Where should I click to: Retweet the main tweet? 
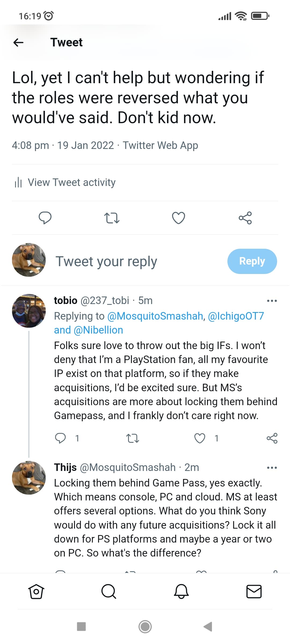point(112,218)
